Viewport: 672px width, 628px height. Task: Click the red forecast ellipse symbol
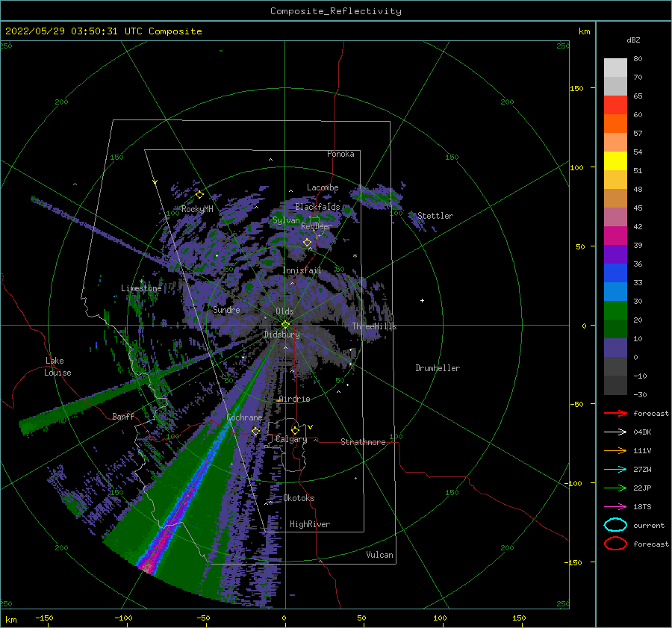(615, 544)
